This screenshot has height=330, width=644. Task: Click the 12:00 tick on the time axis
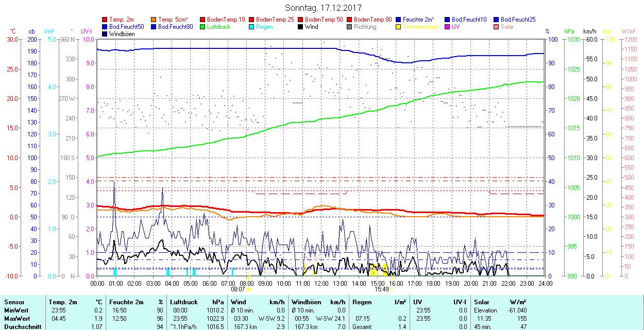click(321, 283)
